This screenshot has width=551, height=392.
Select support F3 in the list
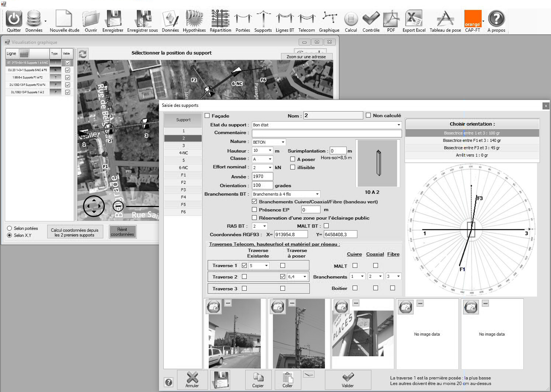pyautogui.click(x=183, y=190)
